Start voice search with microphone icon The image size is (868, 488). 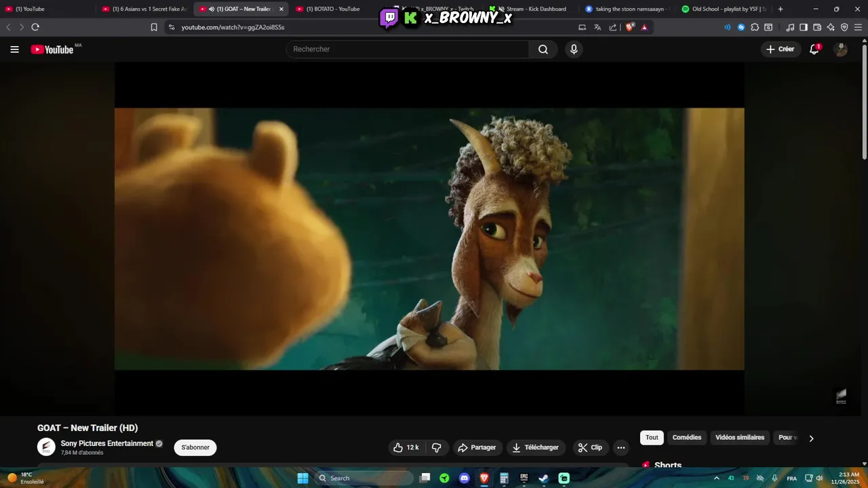click(574, 49)
